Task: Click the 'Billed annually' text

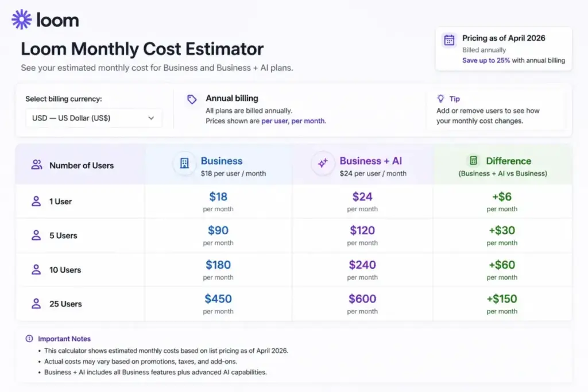Action: (483, 50)
